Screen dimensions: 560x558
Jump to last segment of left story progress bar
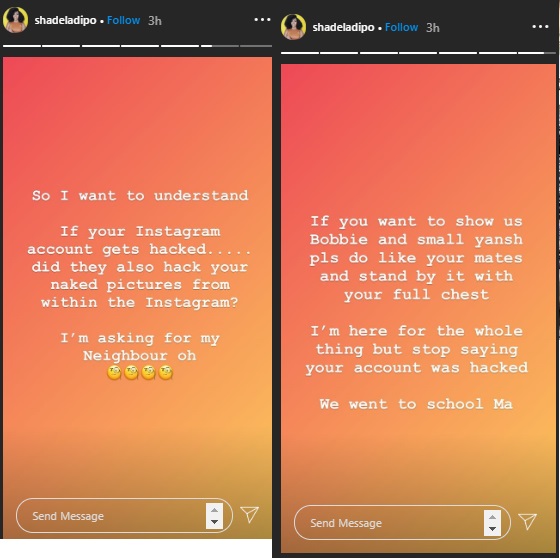(x=256, y=46)
